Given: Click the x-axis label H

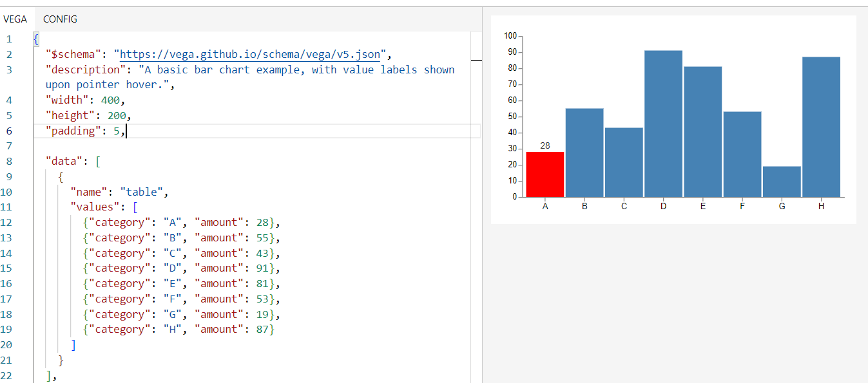Looking at the screenshot, I should click(x=822, y=207).
